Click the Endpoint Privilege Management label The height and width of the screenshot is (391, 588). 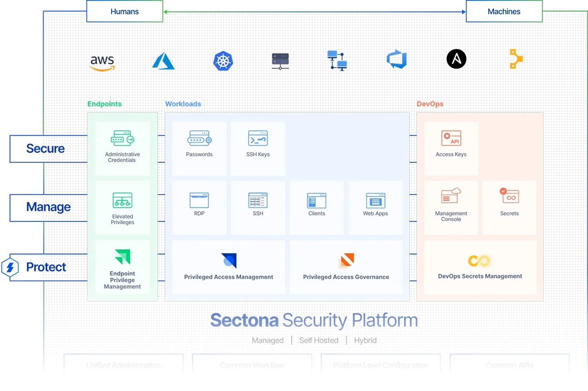click(122, 280)
